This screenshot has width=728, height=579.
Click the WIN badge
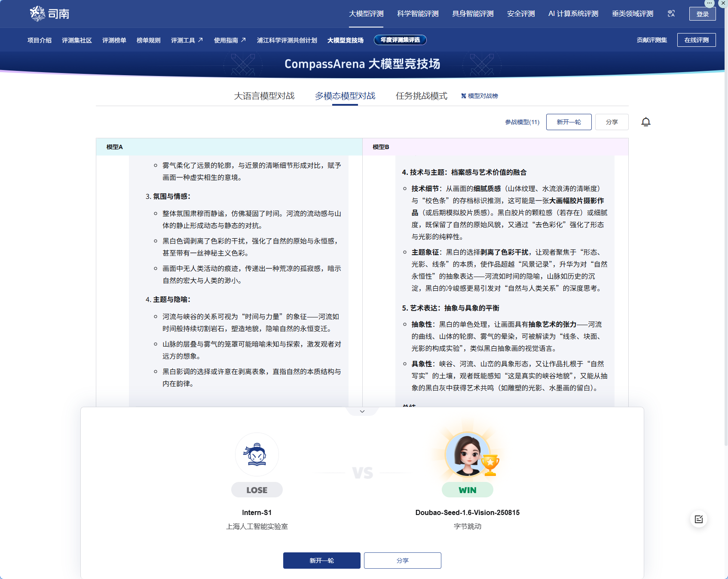[468, 490]
